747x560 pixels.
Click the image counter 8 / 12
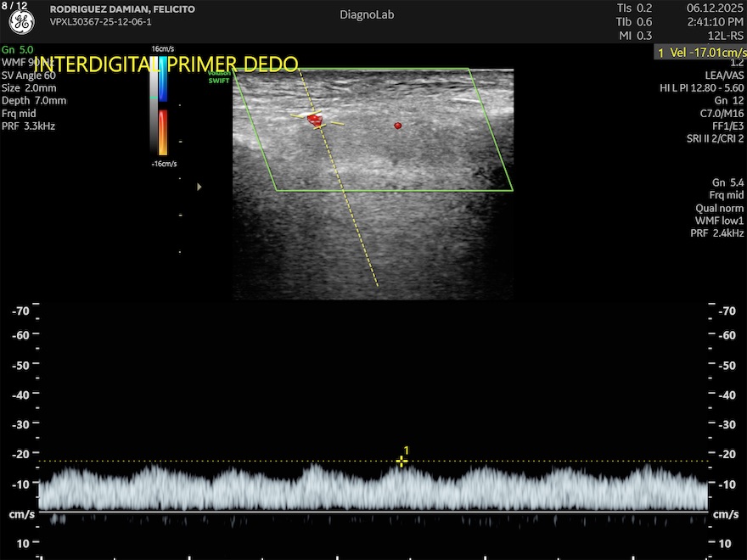click(x=14, y=6)
